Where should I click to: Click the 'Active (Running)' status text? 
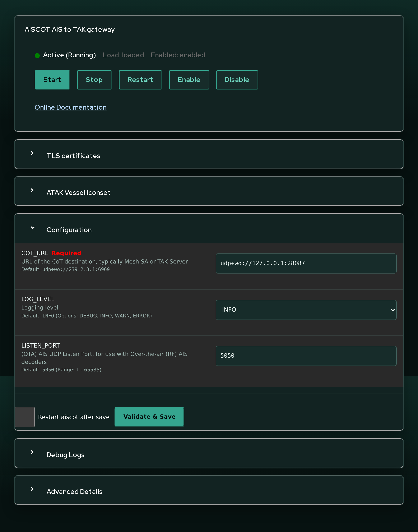69,55
